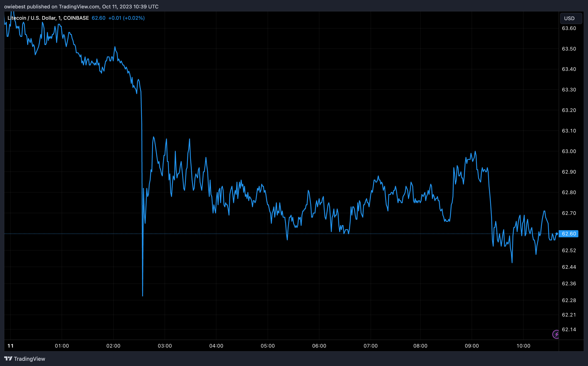
Task: Click the 62.14 price axis label
Action: tap(569, 330)
